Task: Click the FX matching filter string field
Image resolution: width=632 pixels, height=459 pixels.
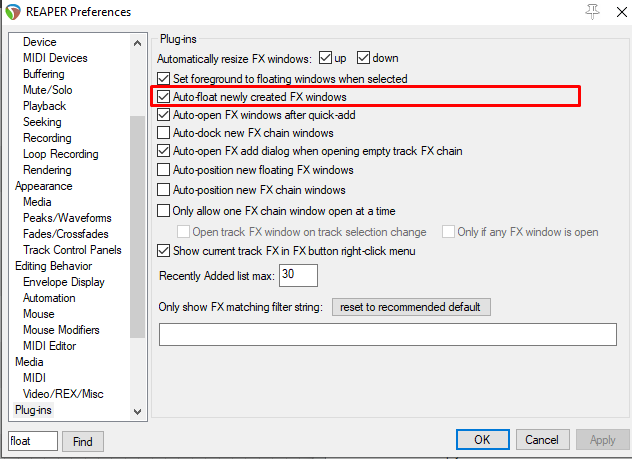Action: coord(388,334)
